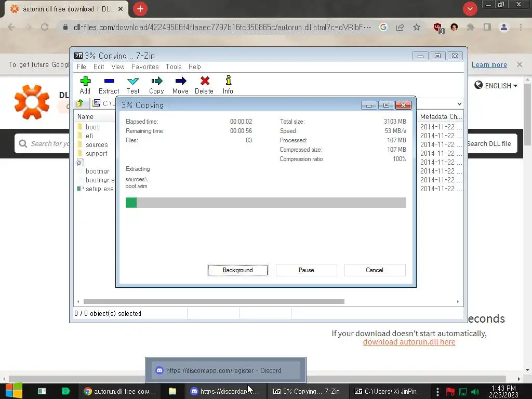The image size is (532, 399).
Task: Bookmark this page with the star icon
Action: click(x=417, y=27)
